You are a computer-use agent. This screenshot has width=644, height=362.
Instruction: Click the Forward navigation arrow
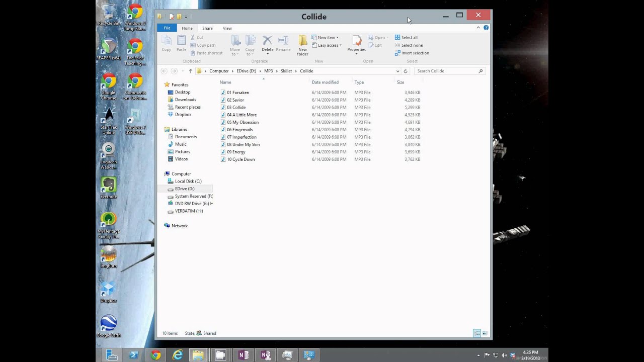tap(174, 71)
